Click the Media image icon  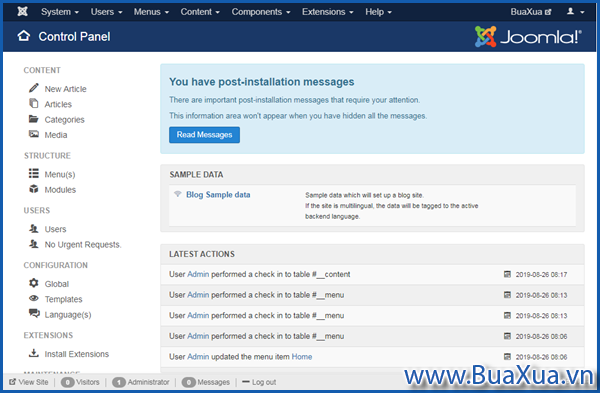(x=34, y=134)
